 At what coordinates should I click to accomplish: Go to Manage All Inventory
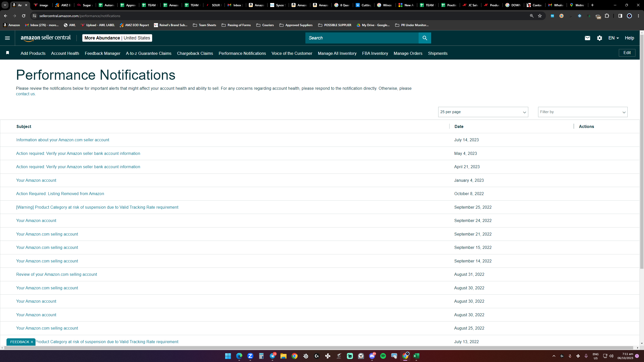337,53
